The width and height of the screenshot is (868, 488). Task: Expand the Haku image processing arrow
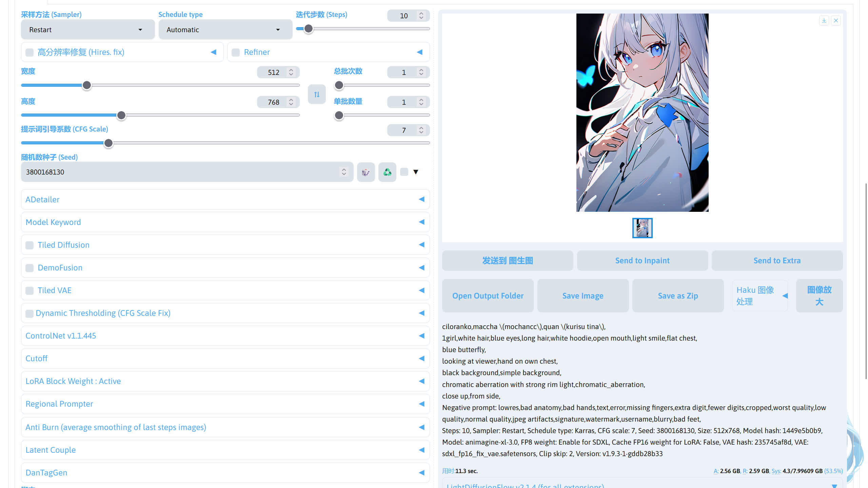(x=785, y=296)
